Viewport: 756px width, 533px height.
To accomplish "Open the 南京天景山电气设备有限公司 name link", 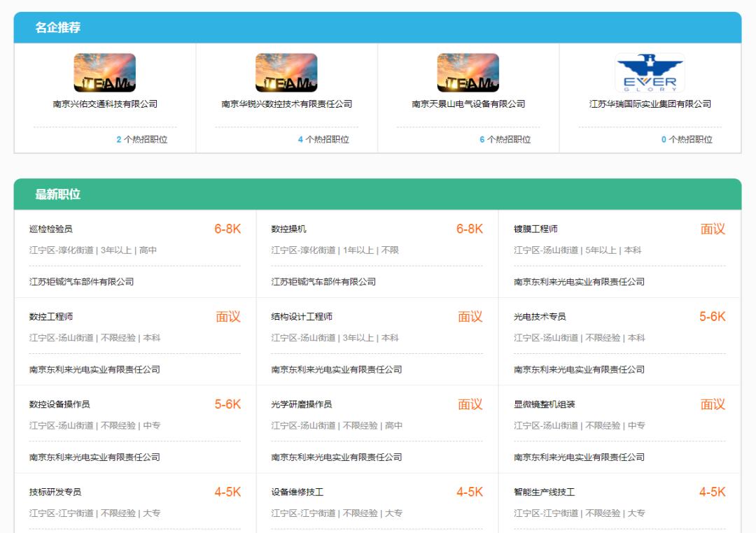I will pos(468,104).
